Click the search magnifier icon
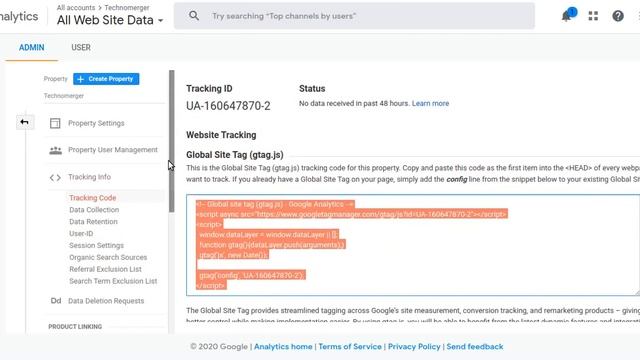The height and width of the screenshot is (360, 640). click(194, 16)
